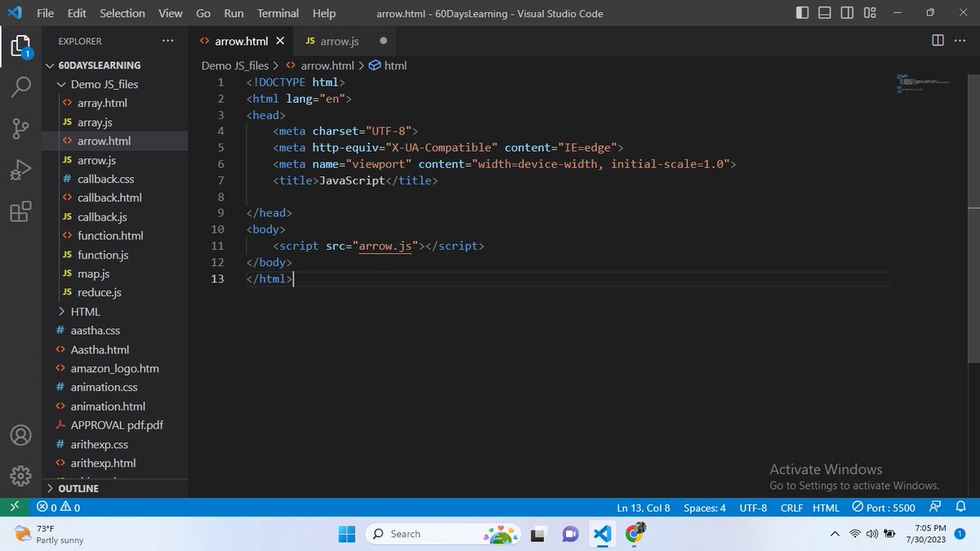Show hidden system tray icons chevron

tap(835, 534)
